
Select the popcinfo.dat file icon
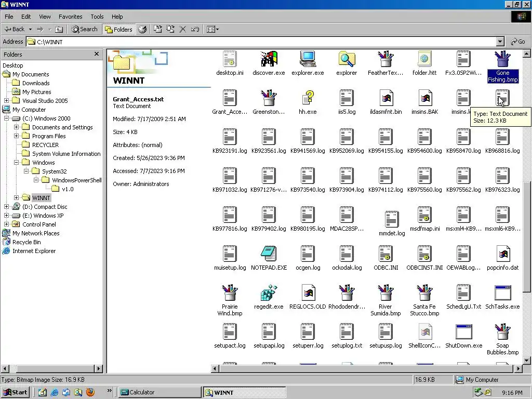click(x=502, y=254)
